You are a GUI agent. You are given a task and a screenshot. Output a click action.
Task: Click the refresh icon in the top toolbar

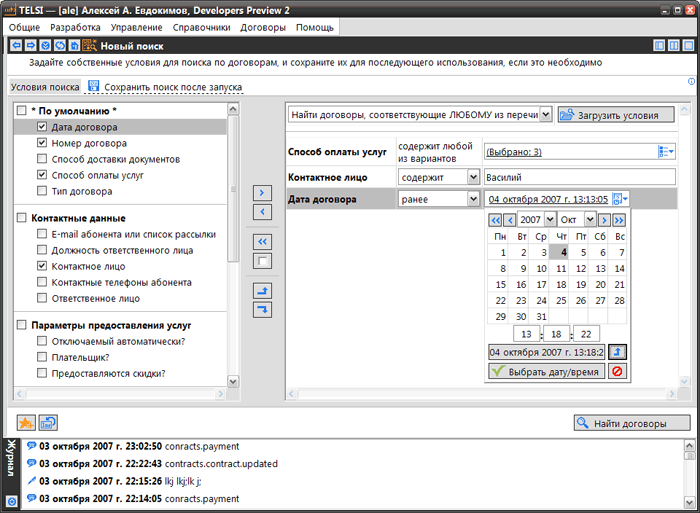pyautogui.click(x=60, y=46)
